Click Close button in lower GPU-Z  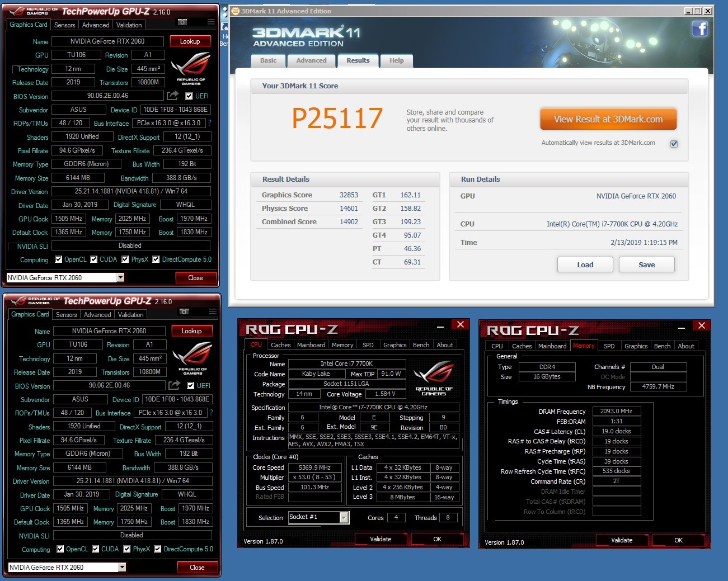[197, 568]
